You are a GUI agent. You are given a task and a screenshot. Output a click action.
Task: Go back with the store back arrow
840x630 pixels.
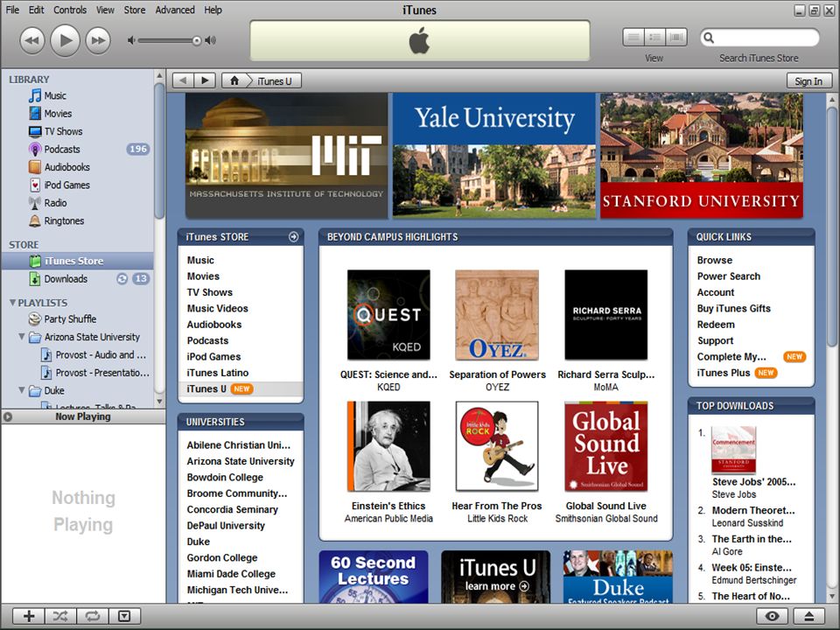[183, 80]
